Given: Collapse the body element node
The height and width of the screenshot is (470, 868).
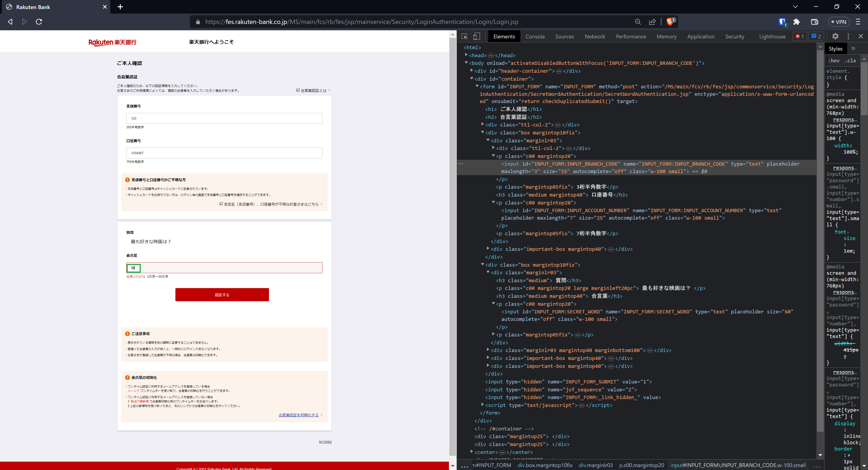Looking at the screenshot, I should pos(466,63).
